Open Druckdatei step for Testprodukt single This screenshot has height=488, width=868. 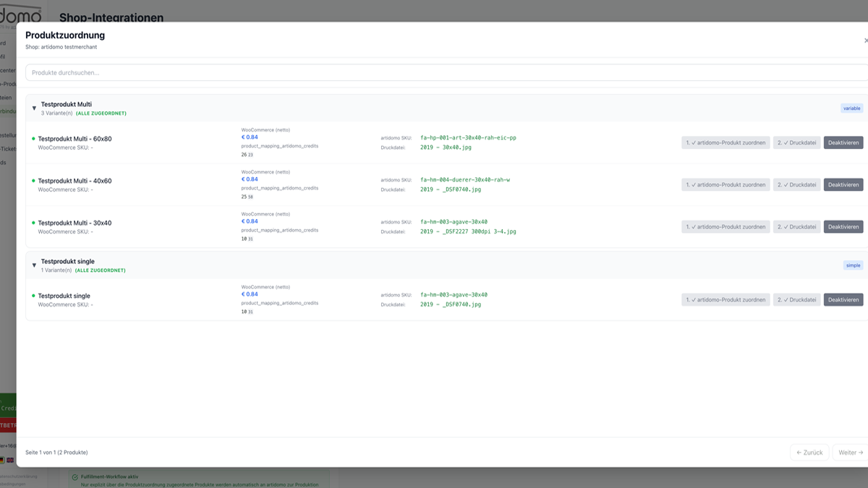tap(796, 299)
